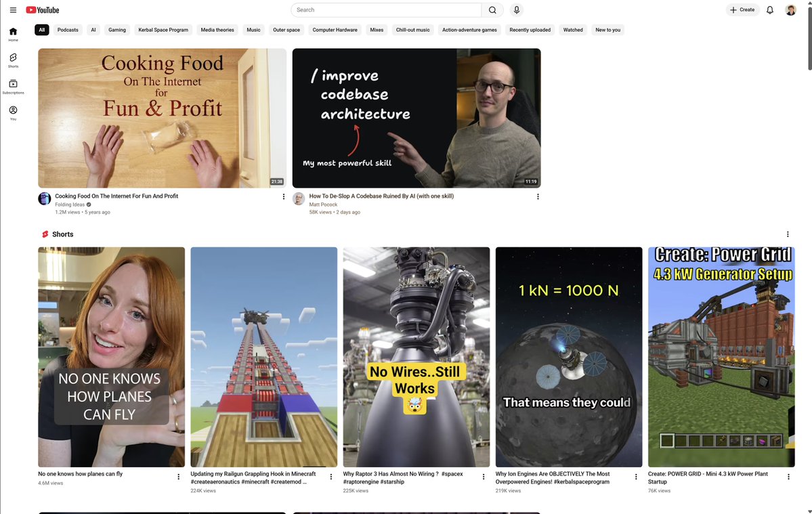Image resolution: width=812 pixels, height=514 pixels.
Task: Click the YouTube logo
Action: (x=43, y=10)
